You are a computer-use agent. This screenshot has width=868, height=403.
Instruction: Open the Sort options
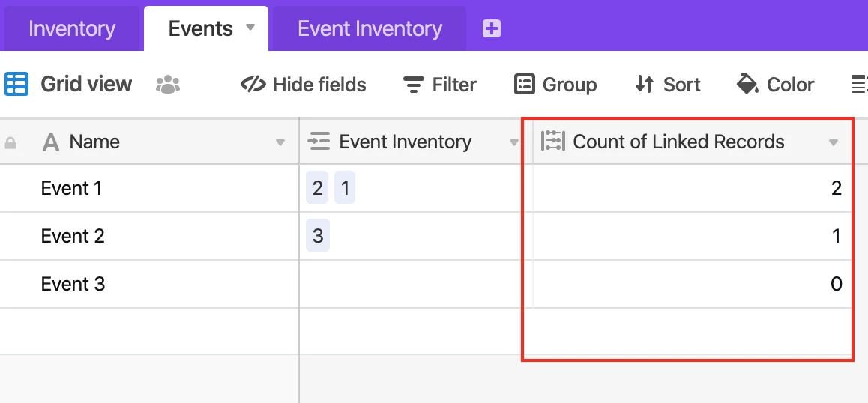click(667, 85)
